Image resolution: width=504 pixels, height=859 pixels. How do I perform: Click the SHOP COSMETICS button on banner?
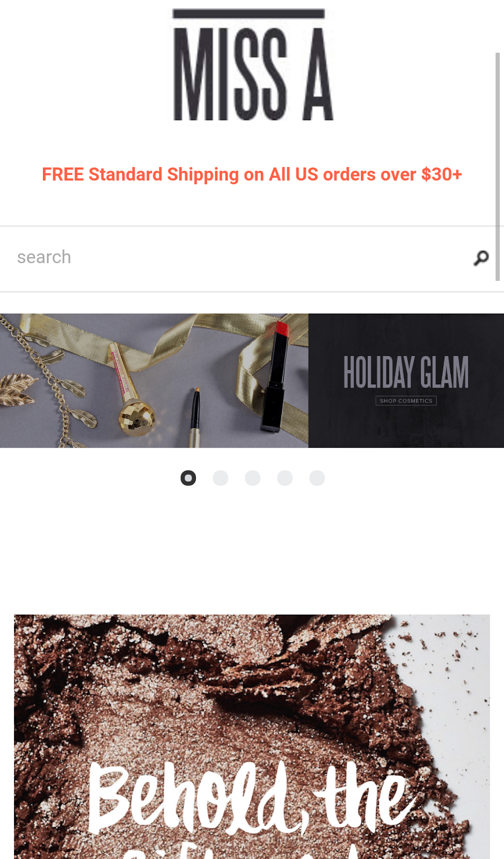coord(406,401)
